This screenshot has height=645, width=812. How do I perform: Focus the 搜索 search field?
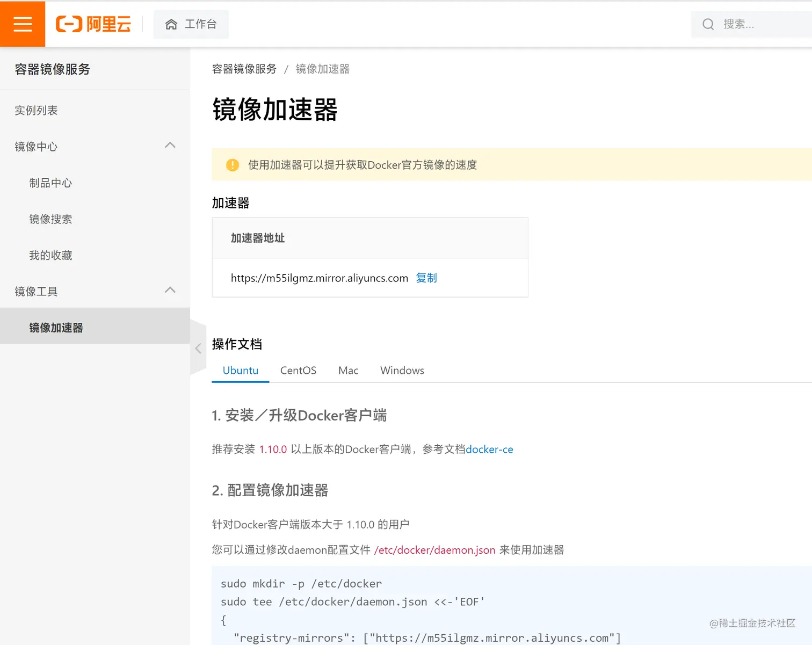click(x=752, y=24)
